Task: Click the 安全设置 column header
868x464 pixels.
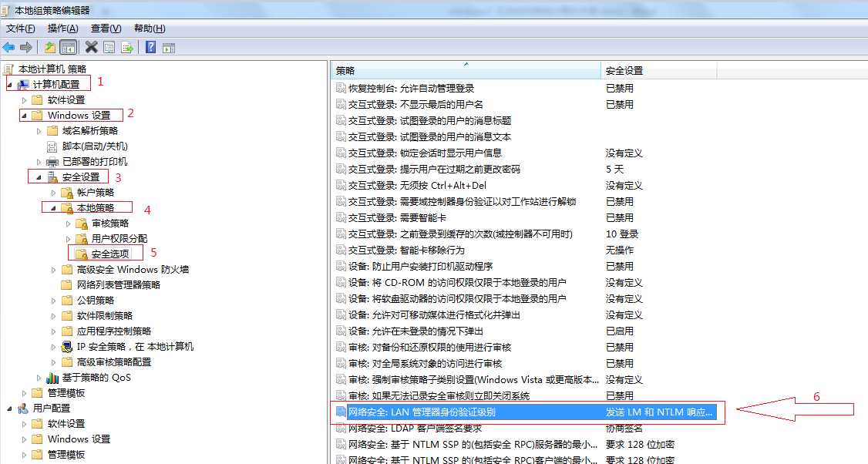Action: (659, 70)
